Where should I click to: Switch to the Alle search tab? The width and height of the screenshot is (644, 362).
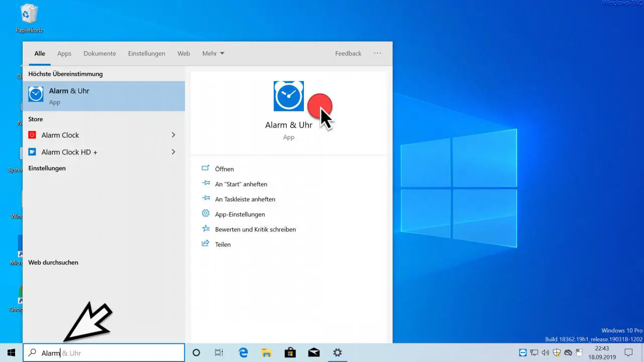(x=40, y=53)
